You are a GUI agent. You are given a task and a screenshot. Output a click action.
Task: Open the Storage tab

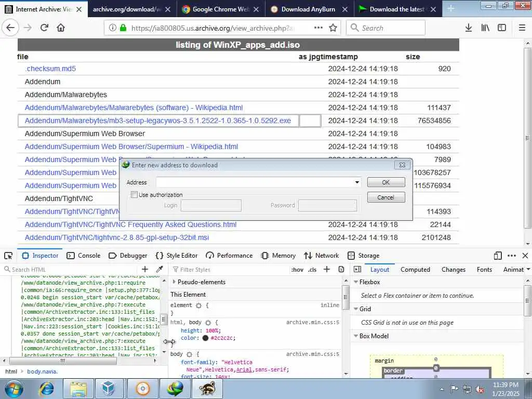364,256
